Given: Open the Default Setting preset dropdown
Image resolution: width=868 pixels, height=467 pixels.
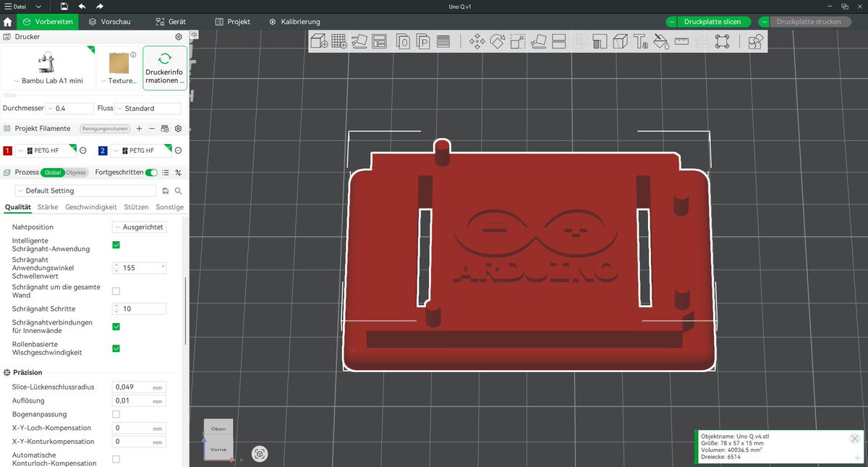Looking at the screenshot, I should click(86, 190).
